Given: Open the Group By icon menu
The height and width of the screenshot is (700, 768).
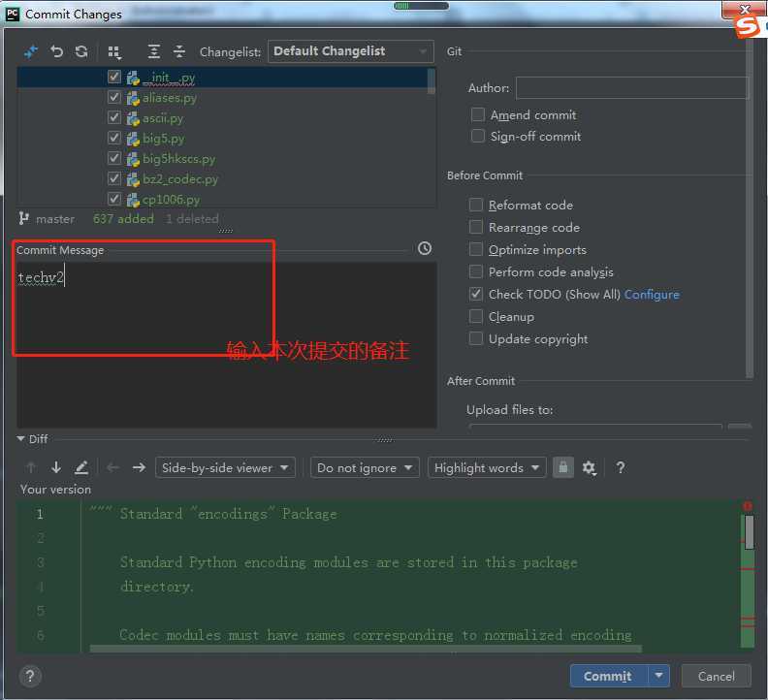Looking at the screenshot, I should tap(114, 52).
